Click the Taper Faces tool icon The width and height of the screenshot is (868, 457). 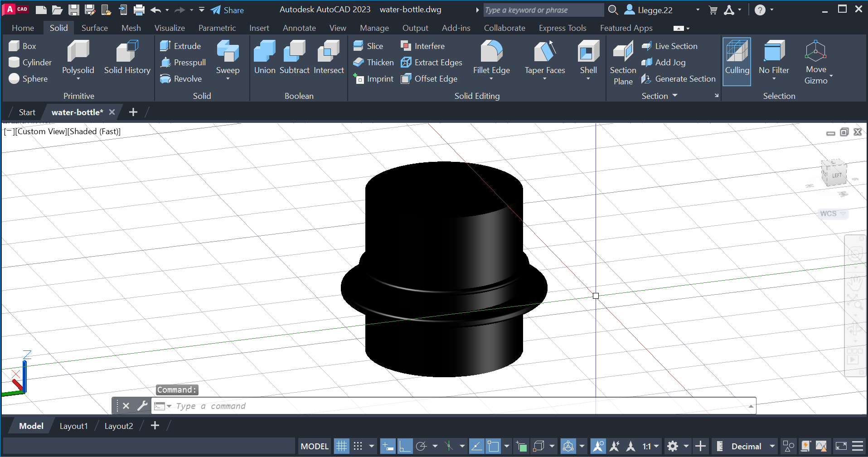coord(545,51)
